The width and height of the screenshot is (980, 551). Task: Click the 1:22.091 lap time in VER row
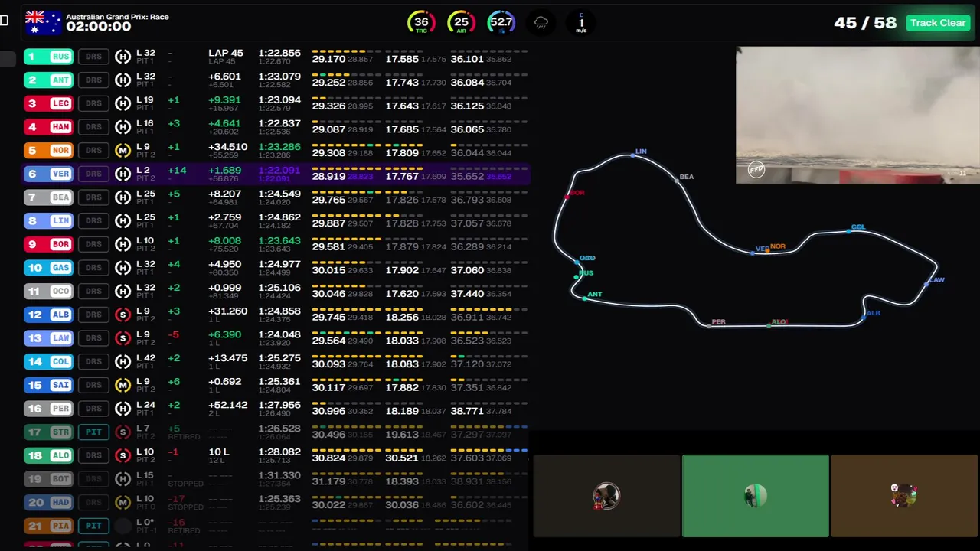279,171
